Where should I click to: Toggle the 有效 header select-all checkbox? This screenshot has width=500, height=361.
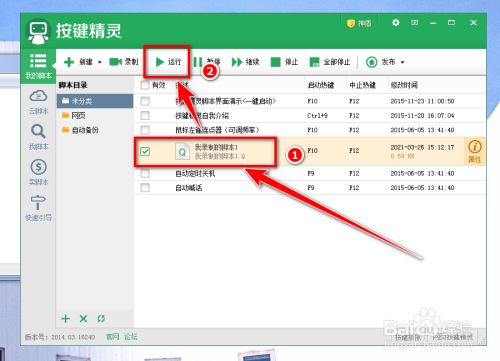click(145, 85)
